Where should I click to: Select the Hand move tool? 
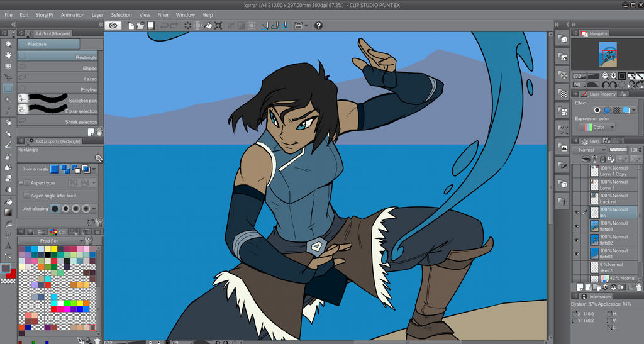click(8, 55)
